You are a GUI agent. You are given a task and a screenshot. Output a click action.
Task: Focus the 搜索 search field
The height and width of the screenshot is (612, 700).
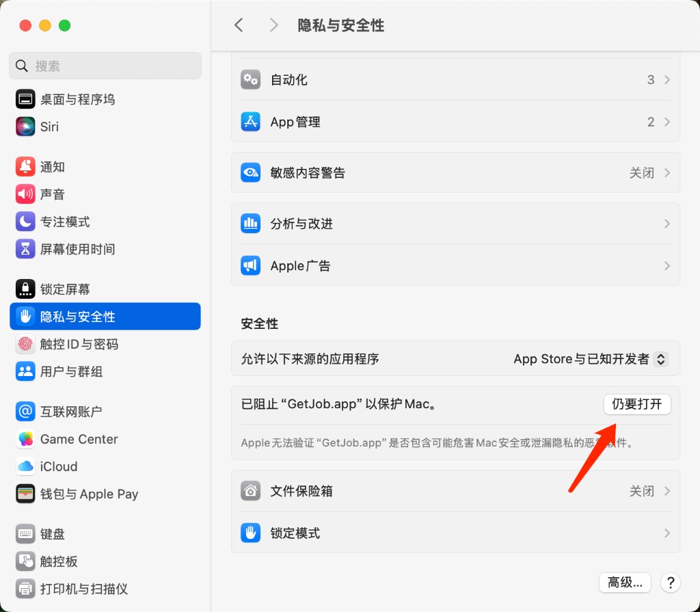[105, 66]
